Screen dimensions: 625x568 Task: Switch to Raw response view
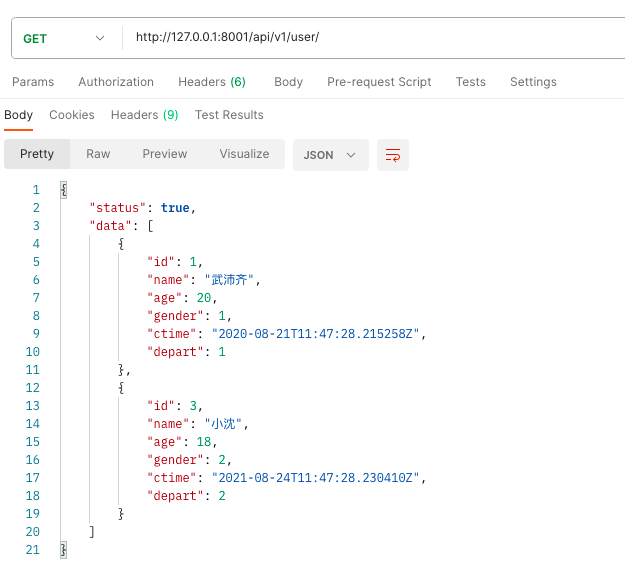(x=98, y=154)
